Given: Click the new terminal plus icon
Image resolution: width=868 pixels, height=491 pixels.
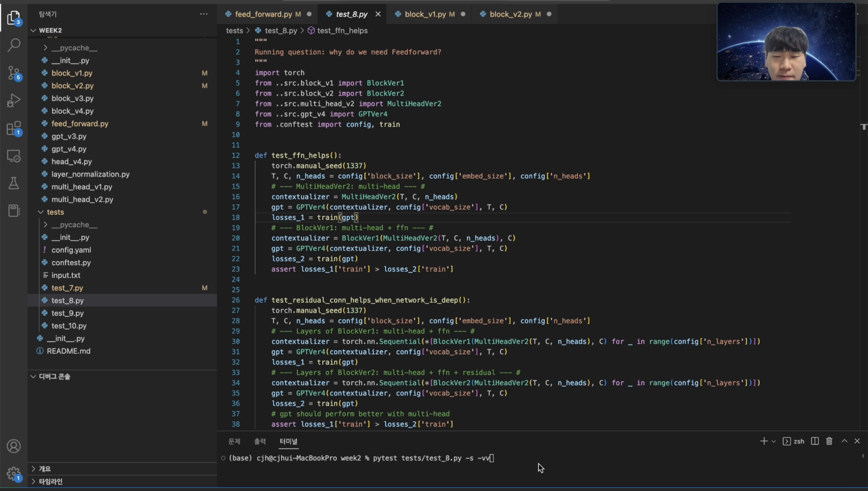Looking at the screenshot, I should coord(764,441).
